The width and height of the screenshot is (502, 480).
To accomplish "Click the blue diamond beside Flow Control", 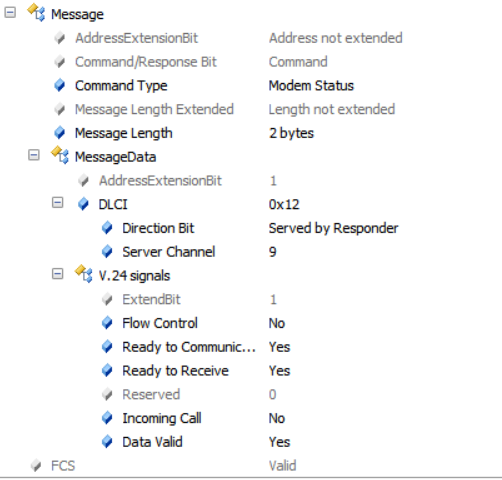I will pos(107,323).
